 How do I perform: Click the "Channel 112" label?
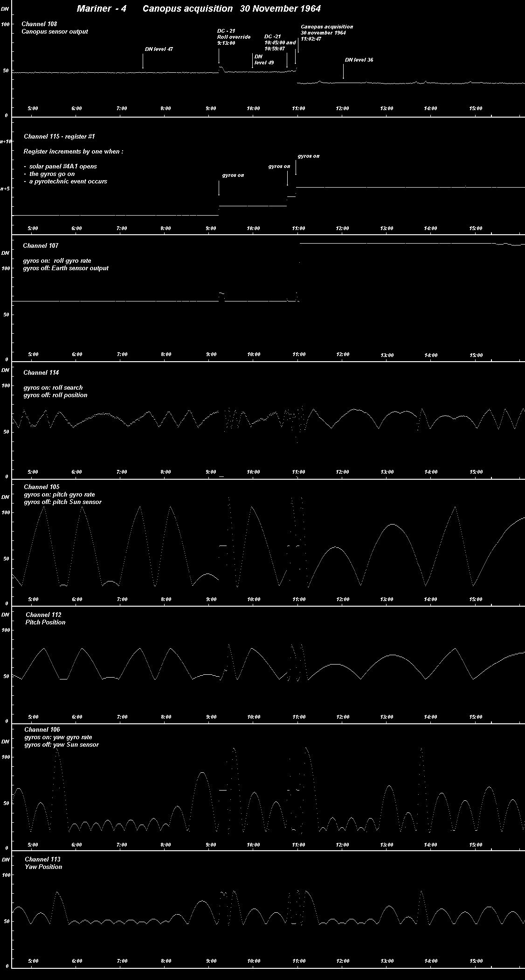43,615
